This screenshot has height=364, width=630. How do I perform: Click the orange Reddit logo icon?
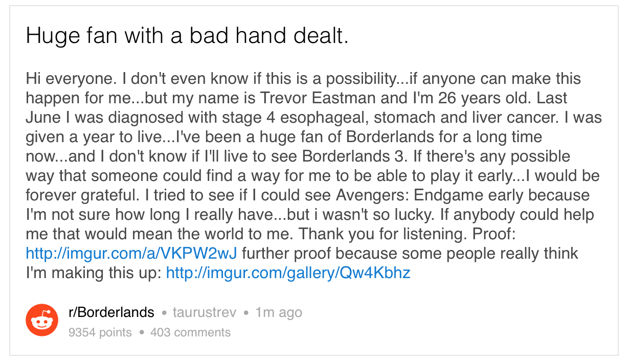(42, 320)
